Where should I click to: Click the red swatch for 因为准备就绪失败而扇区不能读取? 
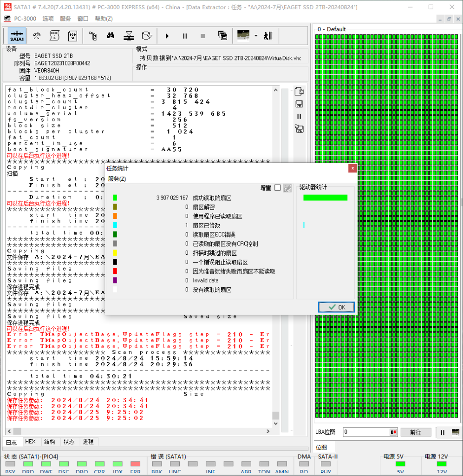coord(115,271)
